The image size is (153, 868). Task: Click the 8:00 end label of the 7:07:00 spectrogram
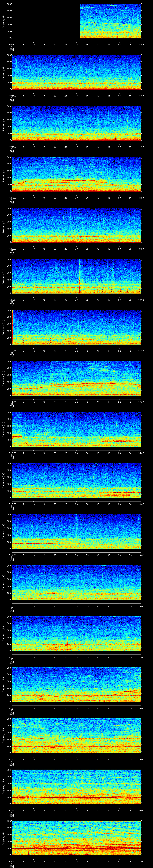point(141,197)
